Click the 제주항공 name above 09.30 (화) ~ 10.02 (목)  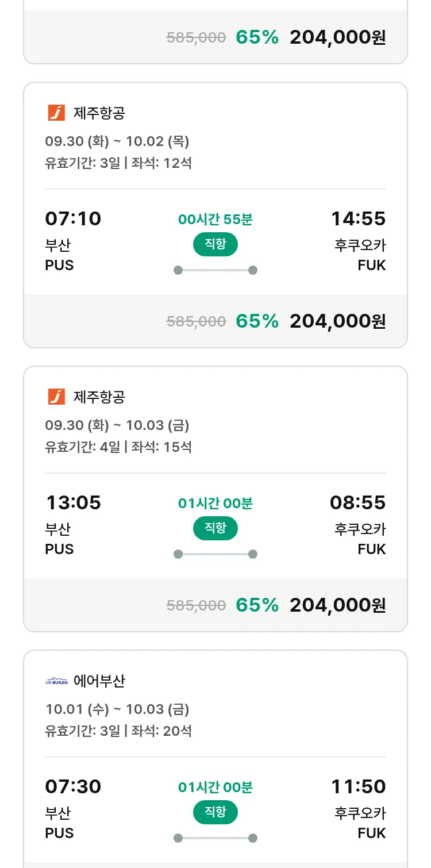point(99,113)
